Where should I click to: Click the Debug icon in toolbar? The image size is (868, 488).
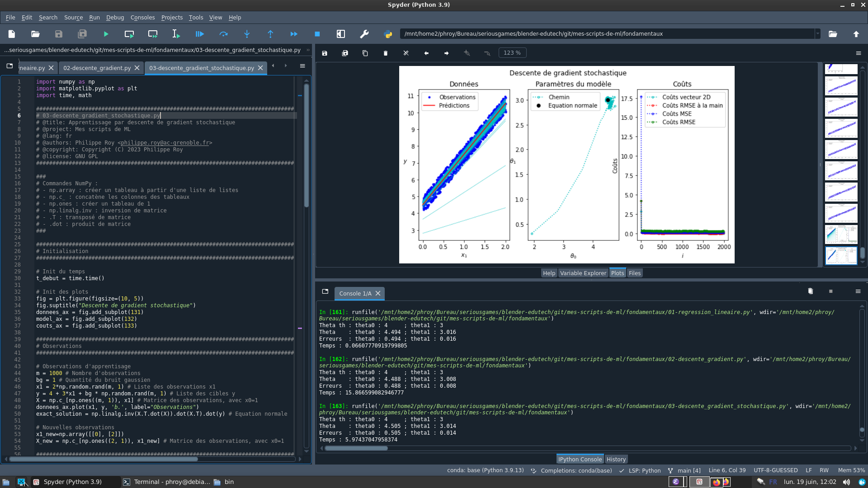tap(200, 34)
